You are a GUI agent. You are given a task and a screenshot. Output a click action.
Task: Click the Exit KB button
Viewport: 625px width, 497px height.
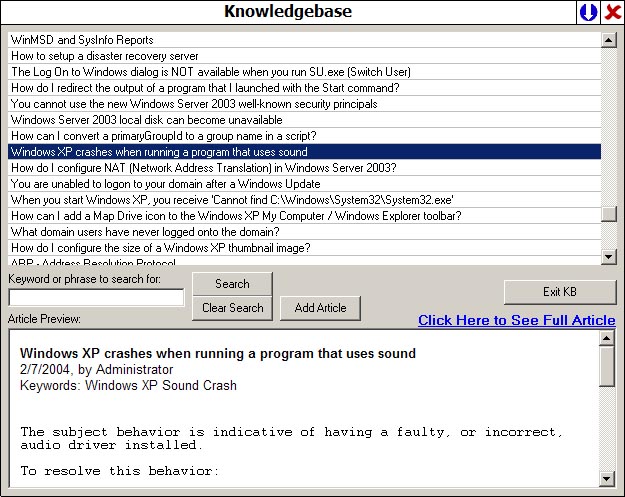[x=560, y=292]
